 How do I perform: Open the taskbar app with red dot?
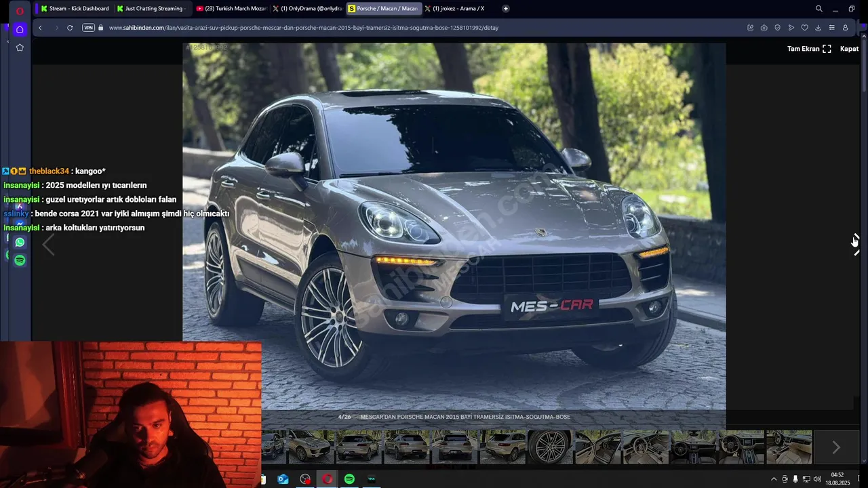305,479
